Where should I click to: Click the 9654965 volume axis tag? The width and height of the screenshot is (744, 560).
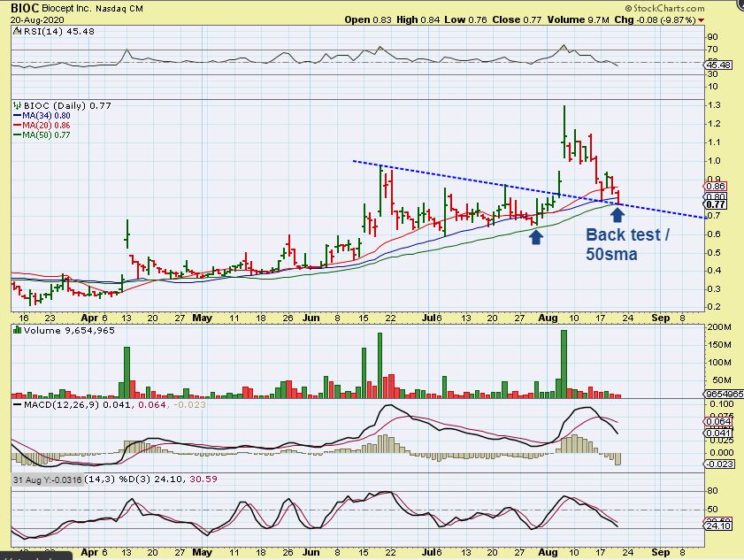(x=724, y=394)
